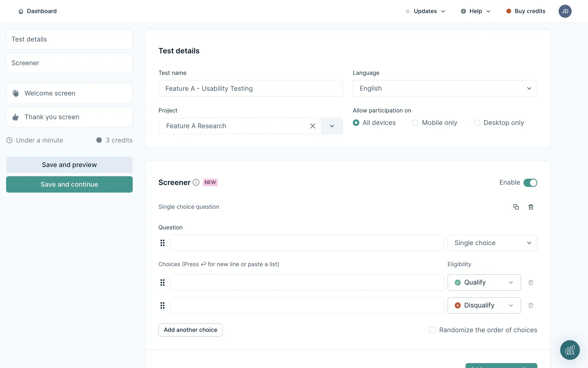Click into the Test name input field
588x368 pixels.
click(x=250, y=88)
